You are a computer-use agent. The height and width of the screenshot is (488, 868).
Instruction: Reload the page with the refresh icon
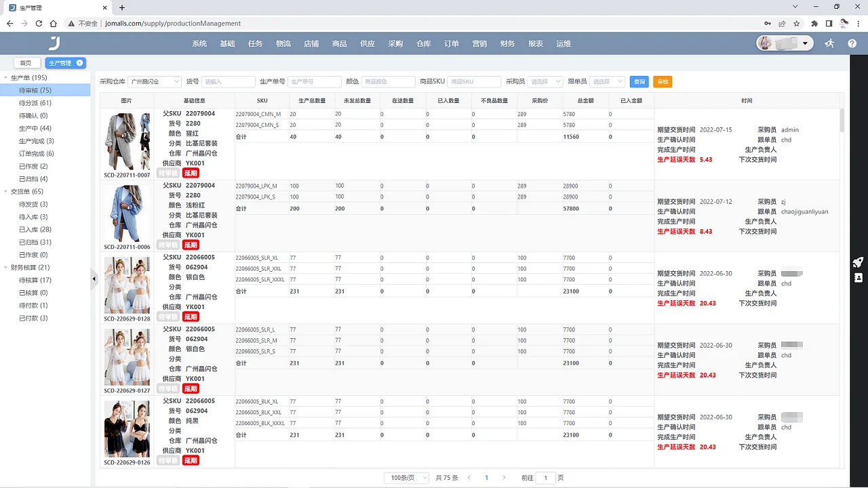pos(40,23)
